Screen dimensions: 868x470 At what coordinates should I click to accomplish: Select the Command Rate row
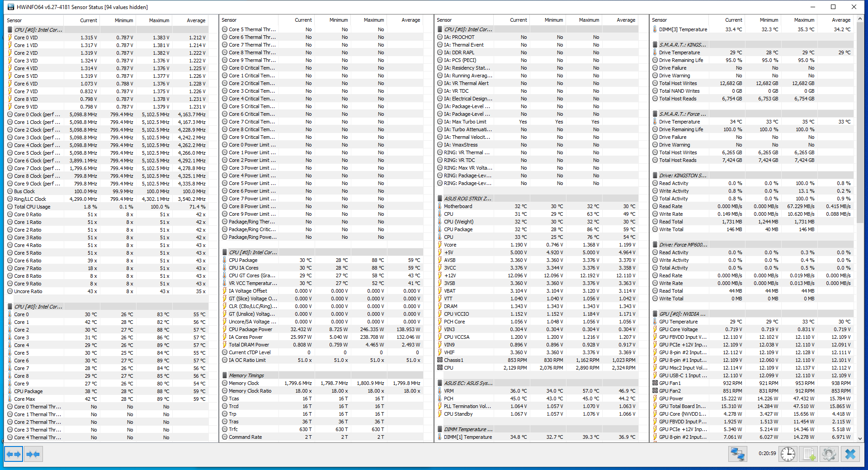322,437
